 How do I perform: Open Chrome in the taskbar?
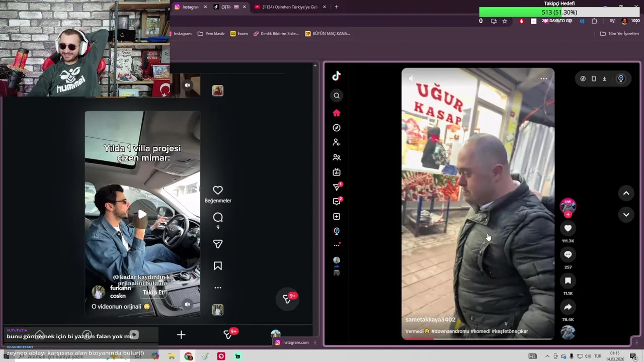pyautogui.click(x=189, y=356)
